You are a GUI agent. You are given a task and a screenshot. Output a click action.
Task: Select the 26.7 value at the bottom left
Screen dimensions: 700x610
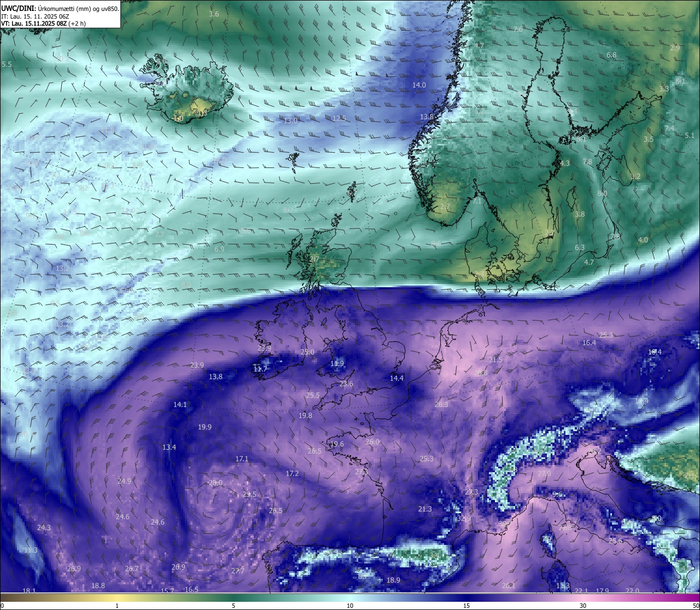(x=131, y=568)
